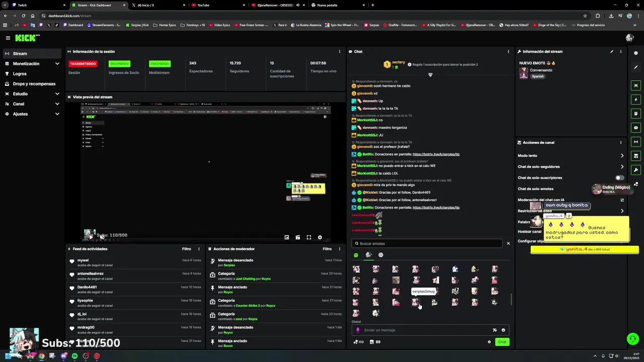Image resolution: width=644 pixels, height=362 pixels.
Task: Click the pencil edit icon in the right rail
Action: click(636, 67)
